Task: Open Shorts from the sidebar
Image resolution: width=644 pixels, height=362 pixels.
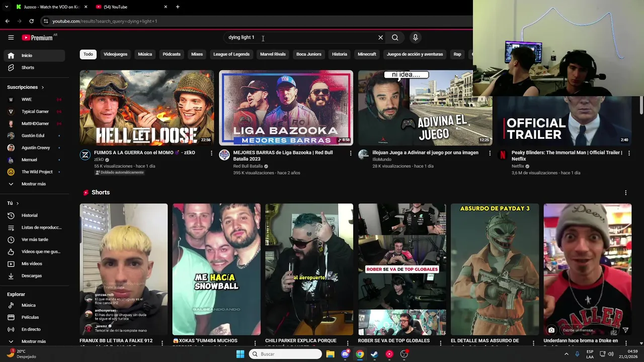Action: click(34, 67)
